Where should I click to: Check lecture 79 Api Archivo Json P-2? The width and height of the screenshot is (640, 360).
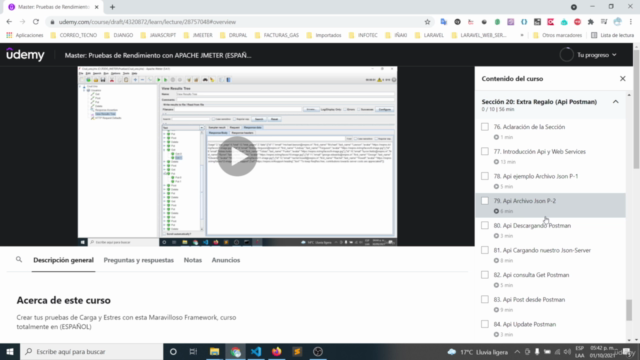[484, 201]
